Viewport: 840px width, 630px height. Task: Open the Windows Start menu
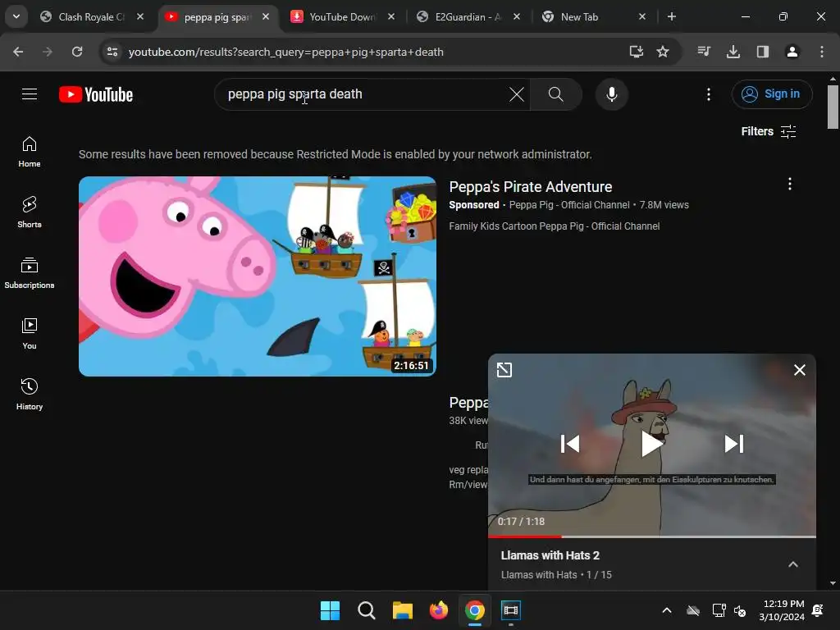tap(330, 610)
